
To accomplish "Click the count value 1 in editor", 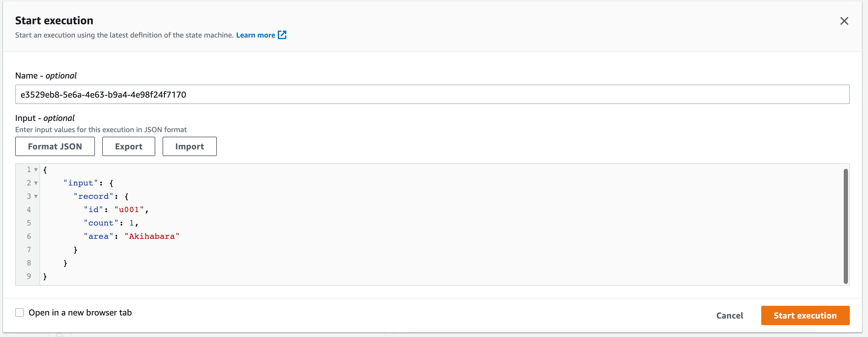I will tap(131, 223).
